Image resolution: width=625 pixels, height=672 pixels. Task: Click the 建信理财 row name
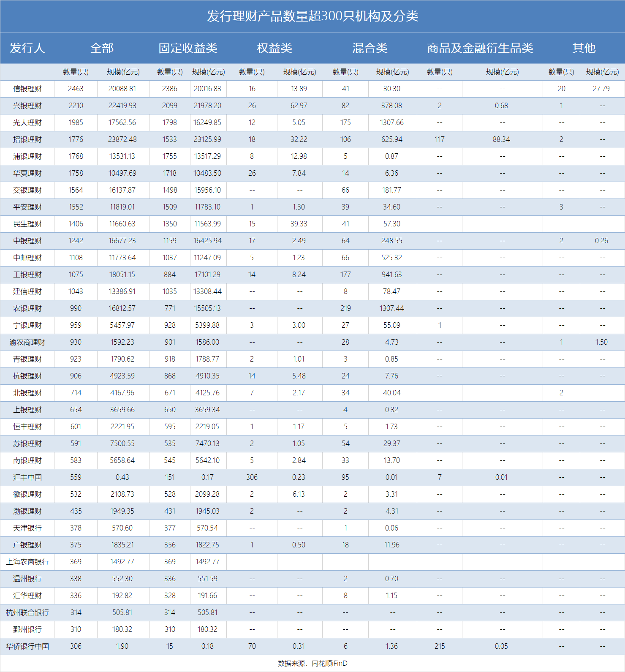pos(27,291)
